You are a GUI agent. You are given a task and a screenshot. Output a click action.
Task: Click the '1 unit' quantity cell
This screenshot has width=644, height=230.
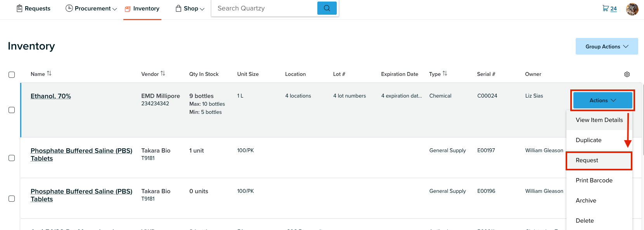point(196,151)
